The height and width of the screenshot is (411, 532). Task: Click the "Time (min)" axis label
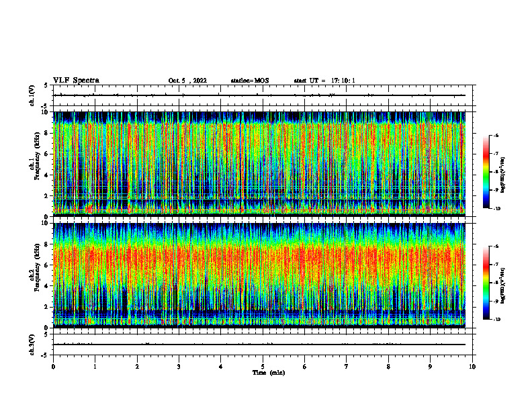click(x=269, y=373)
